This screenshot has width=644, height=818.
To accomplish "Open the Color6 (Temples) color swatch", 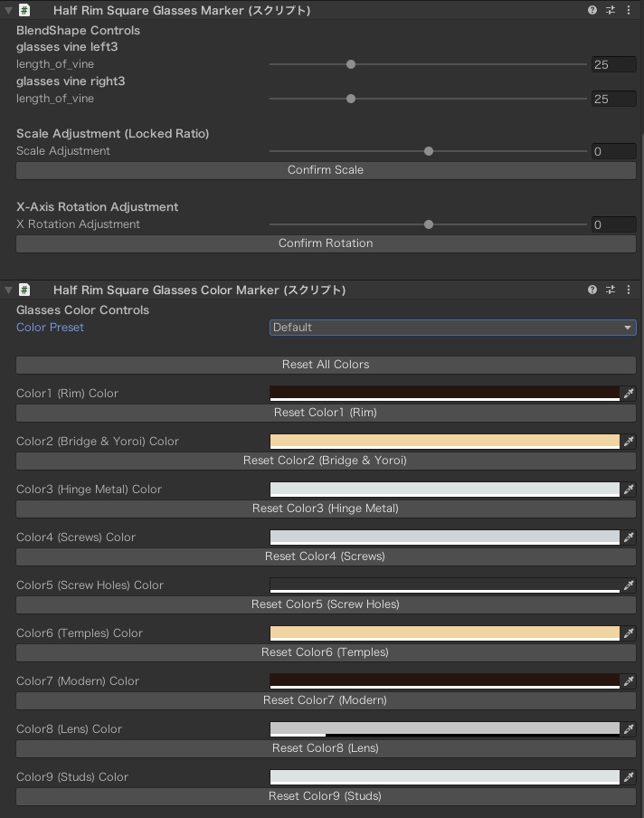I will tap(444, 633).
